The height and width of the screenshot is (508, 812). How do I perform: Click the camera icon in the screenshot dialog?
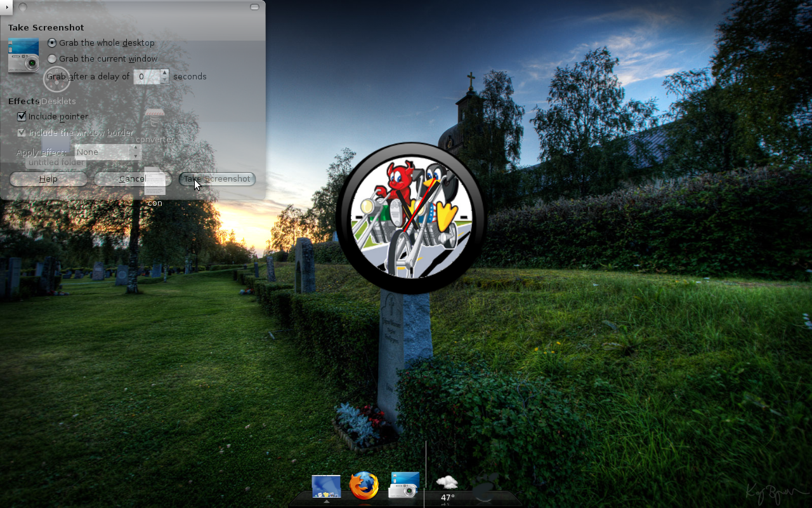click(23, 54)
